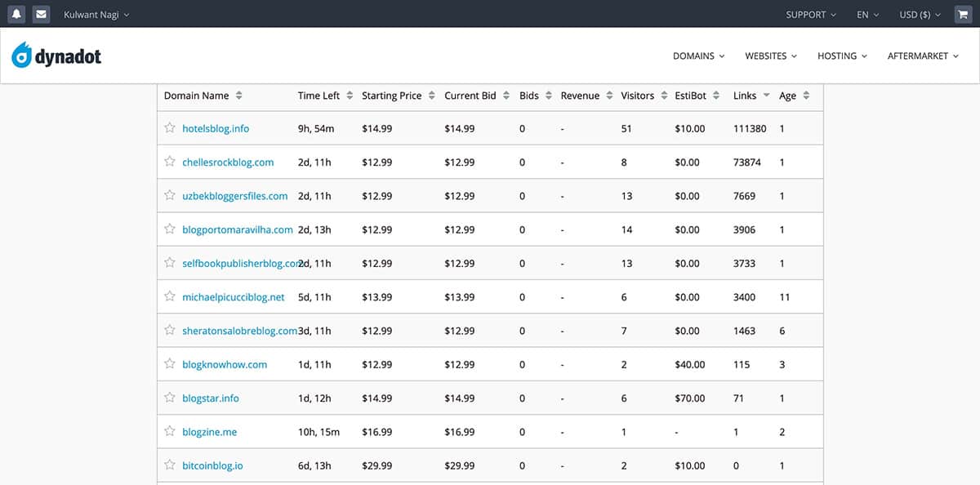Sort by Links column
980x485 pixels.
[751, 96]
